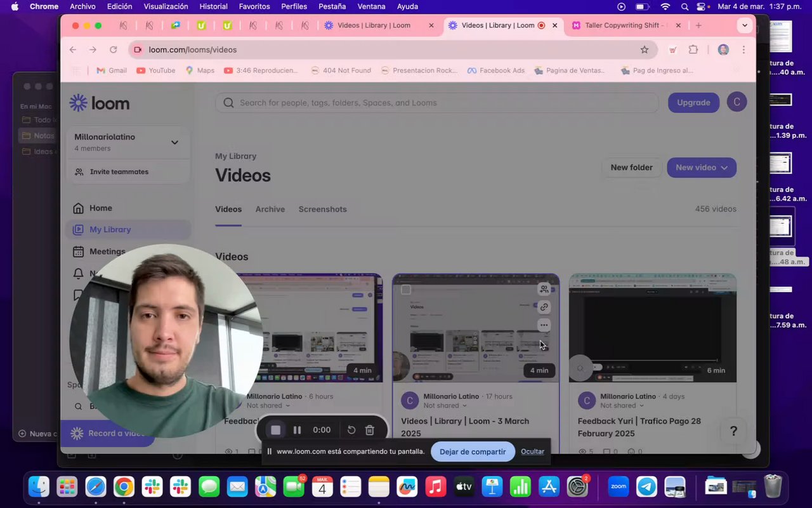Go back with the Chrome back arrow
The width and height of the screenshot is (812, 508).
(73, 50)
